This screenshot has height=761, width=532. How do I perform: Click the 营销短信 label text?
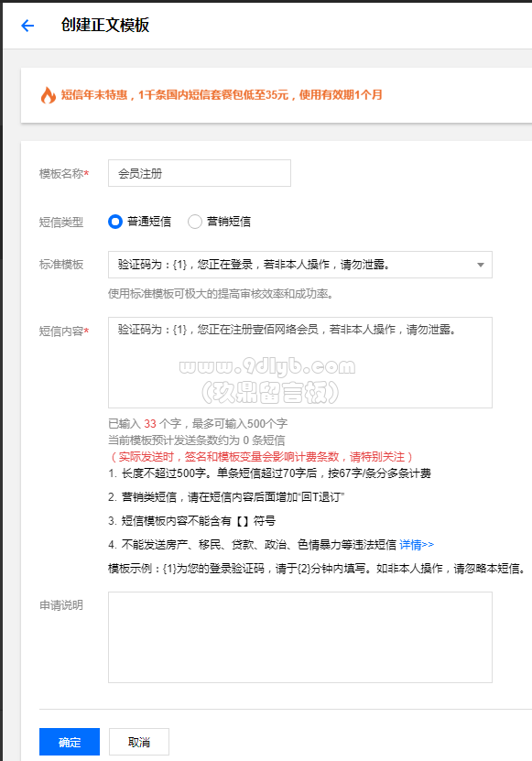(x=229, y=222)
